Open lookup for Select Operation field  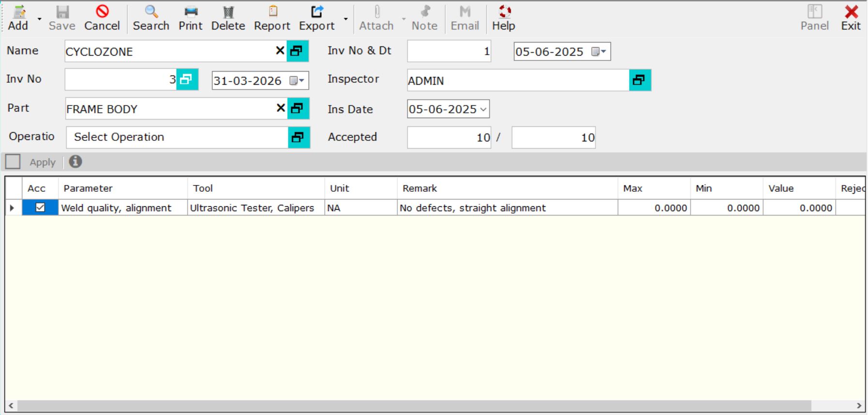pyautogui.click(x=298, y=138)
